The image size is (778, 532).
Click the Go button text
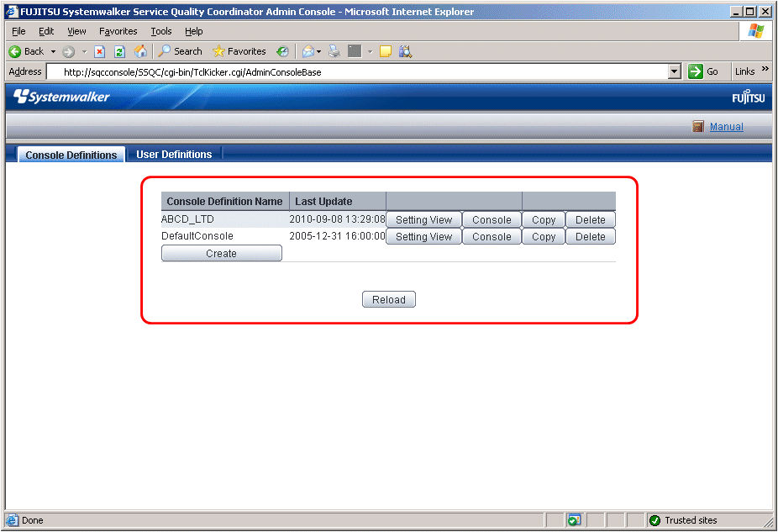pos(712,71)
